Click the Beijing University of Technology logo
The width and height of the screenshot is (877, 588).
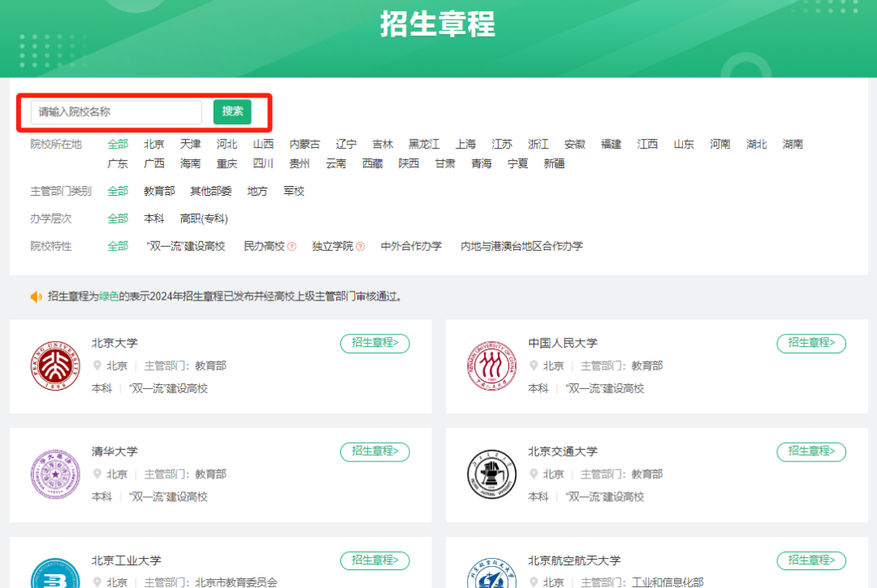point(55,573)
